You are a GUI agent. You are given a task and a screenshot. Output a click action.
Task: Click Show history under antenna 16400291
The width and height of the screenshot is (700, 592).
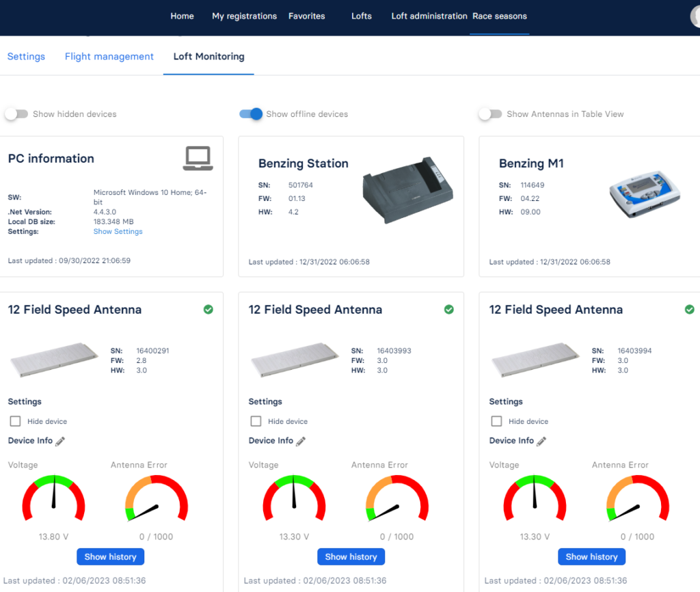coord(110,556)
